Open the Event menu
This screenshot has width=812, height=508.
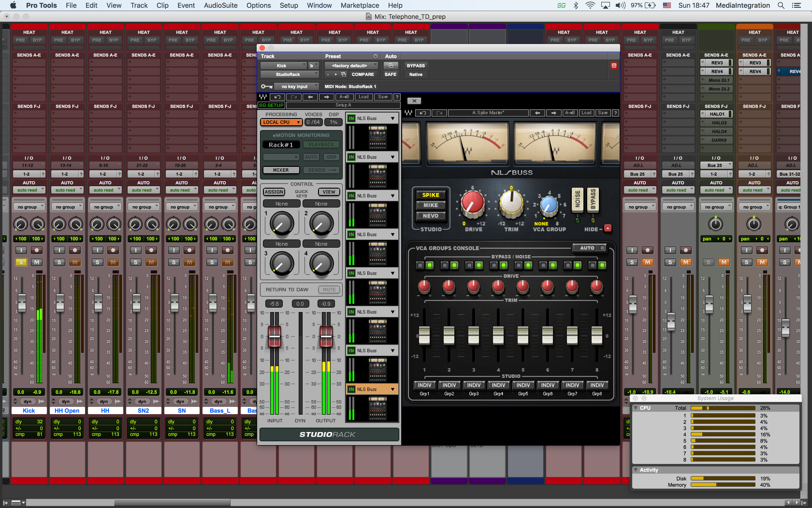point(186,5)
